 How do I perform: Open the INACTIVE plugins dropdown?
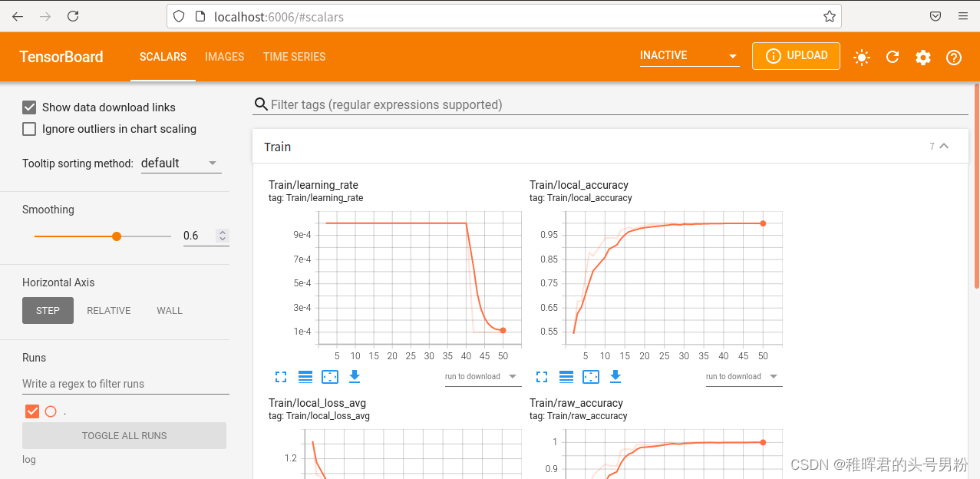click(x=689, y=55)
